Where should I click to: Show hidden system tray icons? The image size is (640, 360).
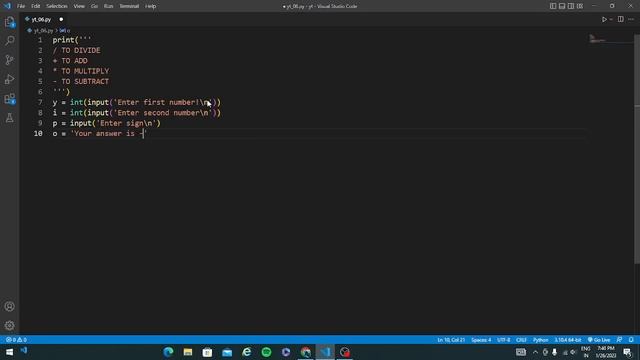pyautogui.click(x=535, y=352)
